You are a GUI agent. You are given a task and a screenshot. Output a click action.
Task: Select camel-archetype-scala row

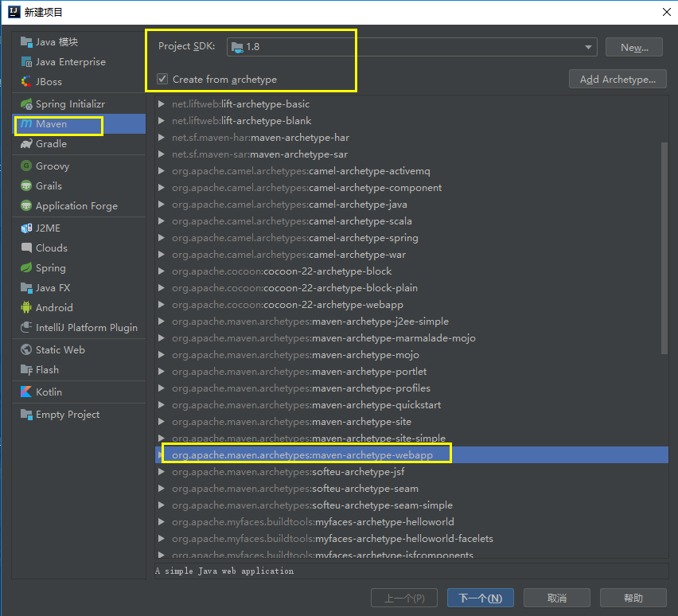point(411,221)
